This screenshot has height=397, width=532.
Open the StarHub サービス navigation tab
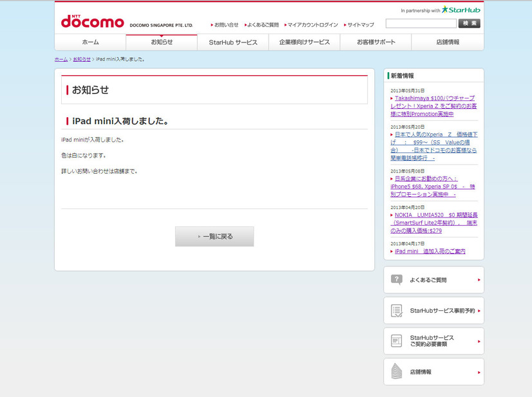pos(233,42)
